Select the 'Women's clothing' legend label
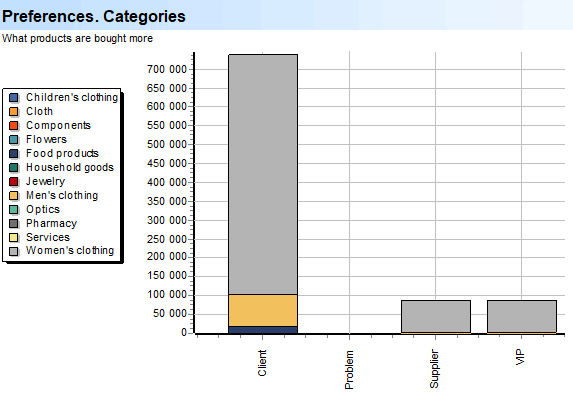 click(70, 250)
